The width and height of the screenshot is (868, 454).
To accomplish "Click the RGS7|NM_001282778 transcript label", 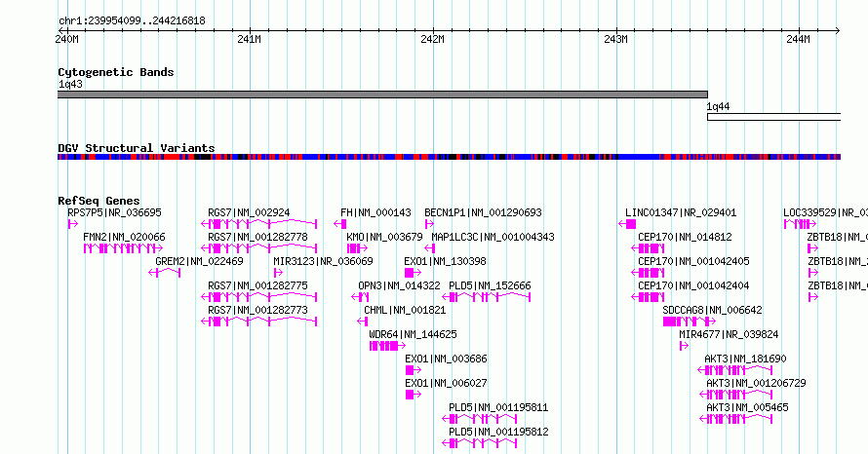I will tap(258, 238).
